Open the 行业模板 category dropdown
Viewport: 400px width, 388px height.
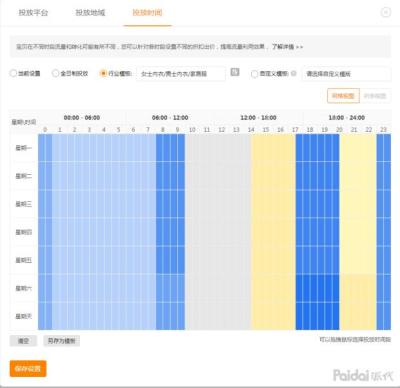(181, 74)
